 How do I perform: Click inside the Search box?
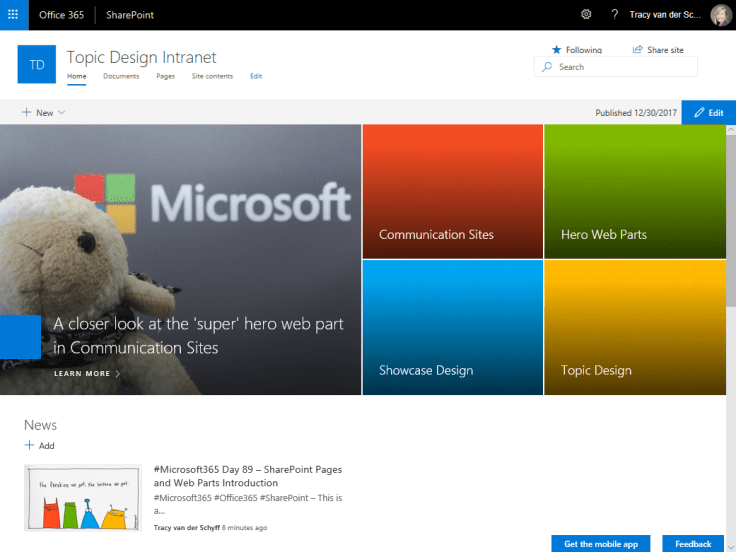click(620, 67)
